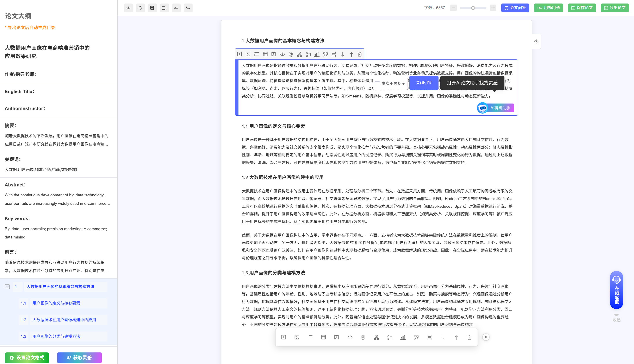Insert table using grid icon in bottom floating toolbar
Viewport: 634px width, 364px height.
(323, 338)
